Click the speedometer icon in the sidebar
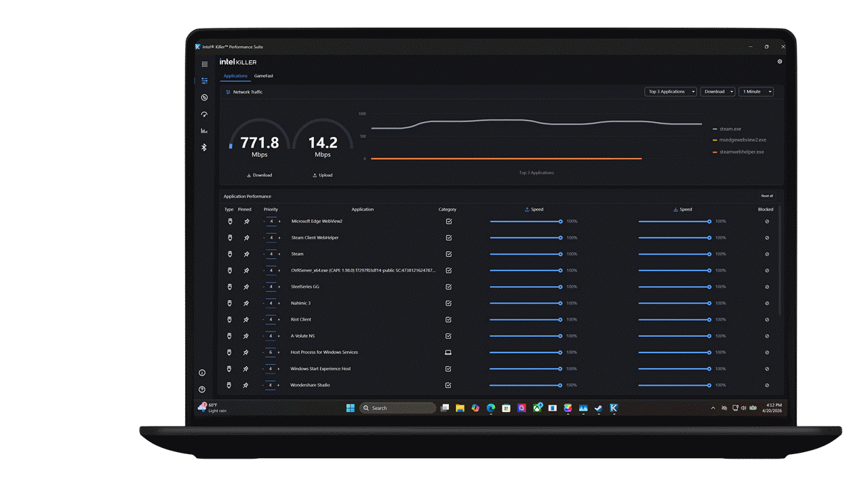The height and width of the screenshot is (488, 868). (x=204, y=114)
